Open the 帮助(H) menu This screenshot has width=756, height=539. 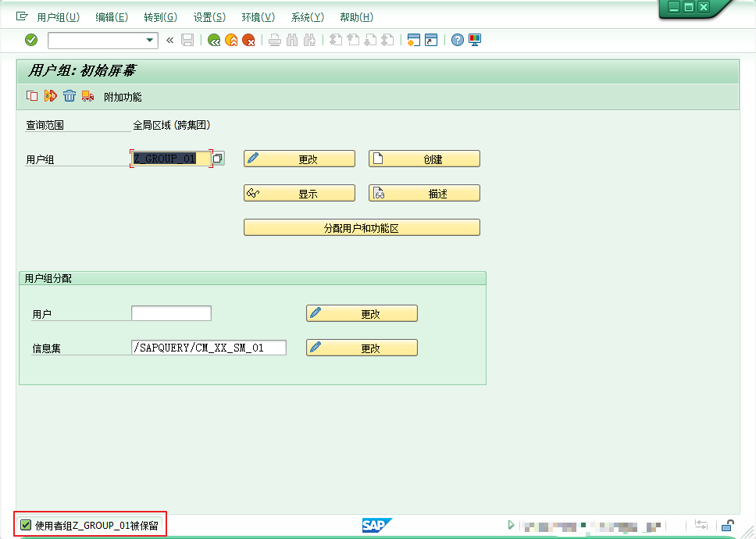click(357, 17)
